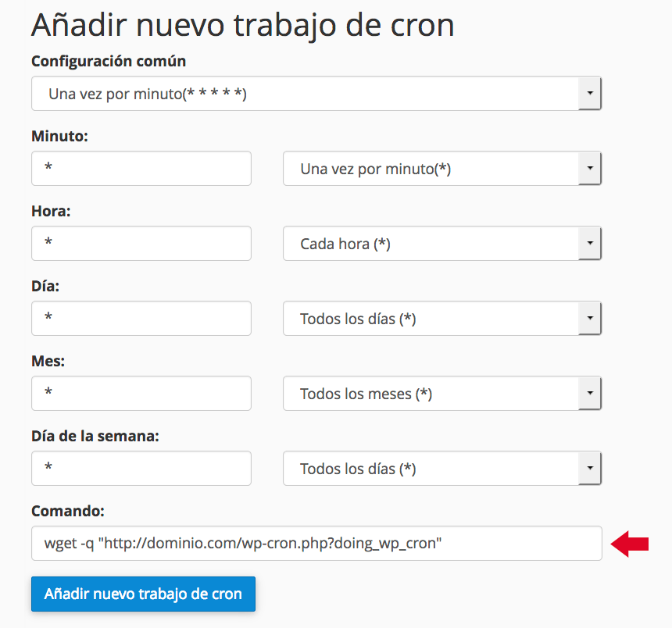Select the Hora asterisk input field
Screen dimensions: 672x628
click(141, 243)
